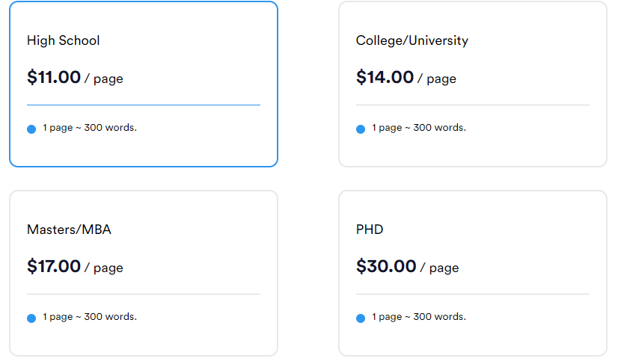621x364 pixels.
Task: Select the Masters/MBA pricing card
Action: (144, 273)
